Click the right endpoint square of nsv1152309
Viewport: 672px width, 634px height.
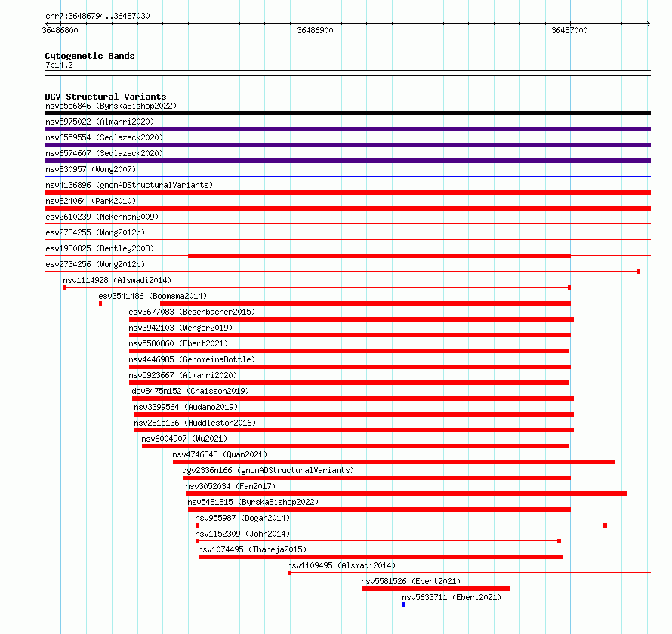pos(559,541)
